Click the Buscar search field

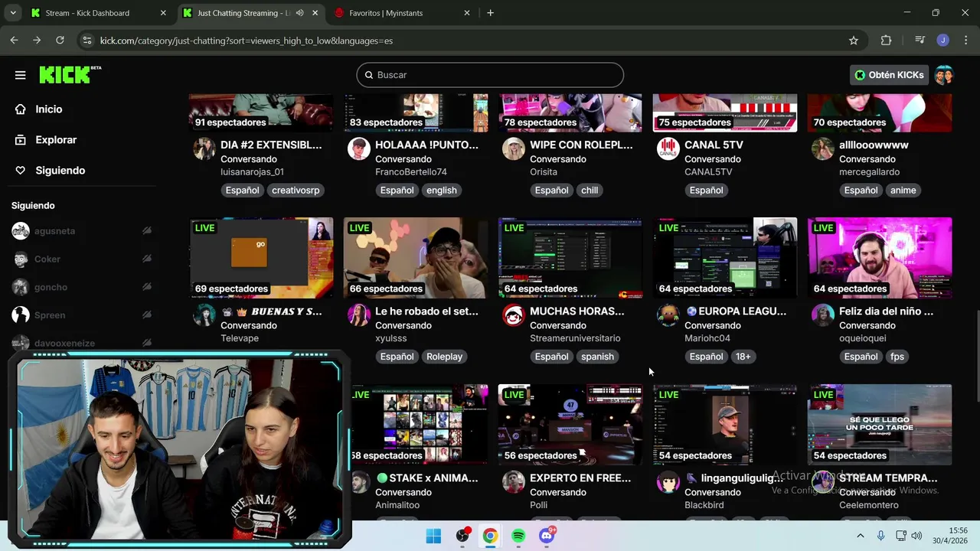(490, 75)
